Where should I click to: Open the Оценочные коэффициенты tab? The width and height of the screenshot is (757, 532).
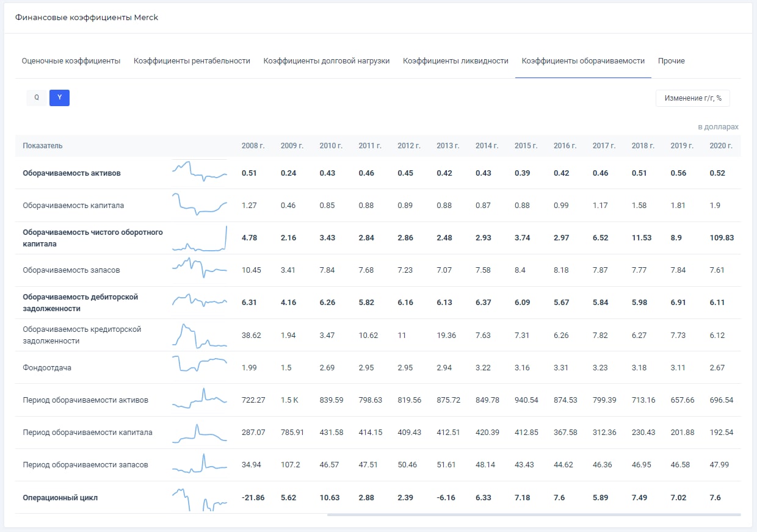[71, 61]
